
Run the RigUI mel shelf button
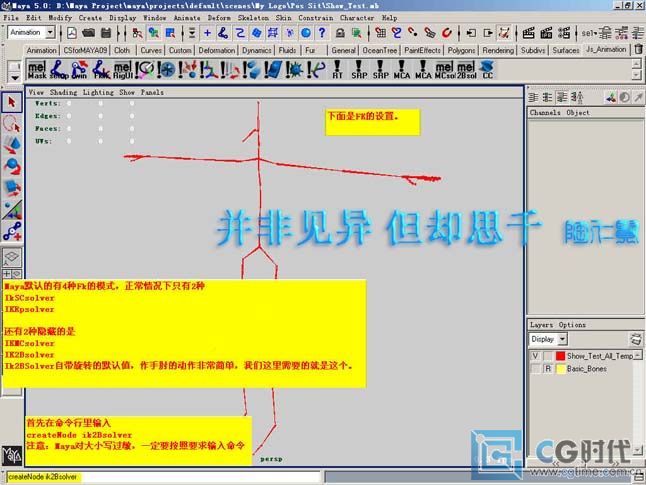(x=123, y=70)
